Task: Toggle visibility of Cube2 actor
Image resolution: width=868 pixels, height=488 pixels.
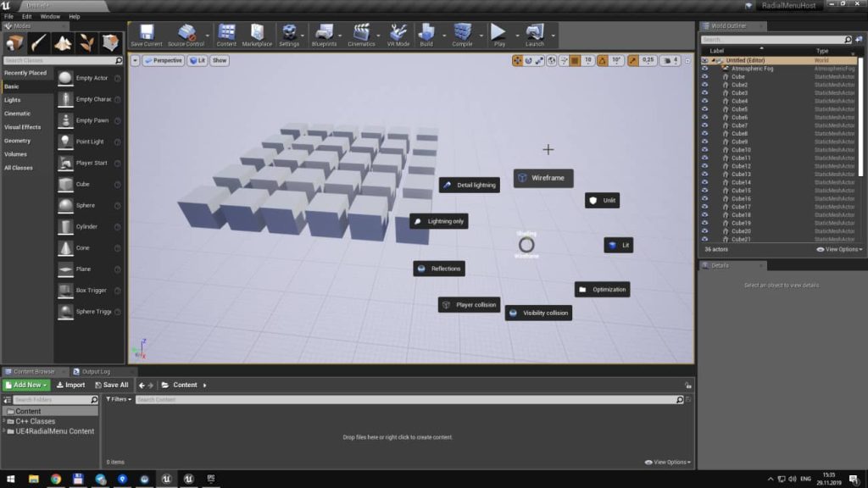Action: 704,85
